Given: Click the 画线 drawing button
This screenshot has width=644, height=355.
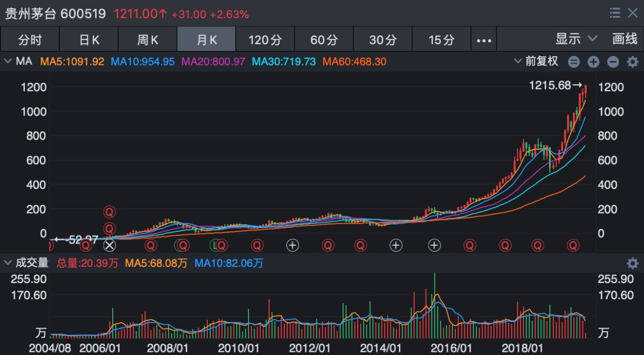Looking at the screenshot, I should click(625, 39).
